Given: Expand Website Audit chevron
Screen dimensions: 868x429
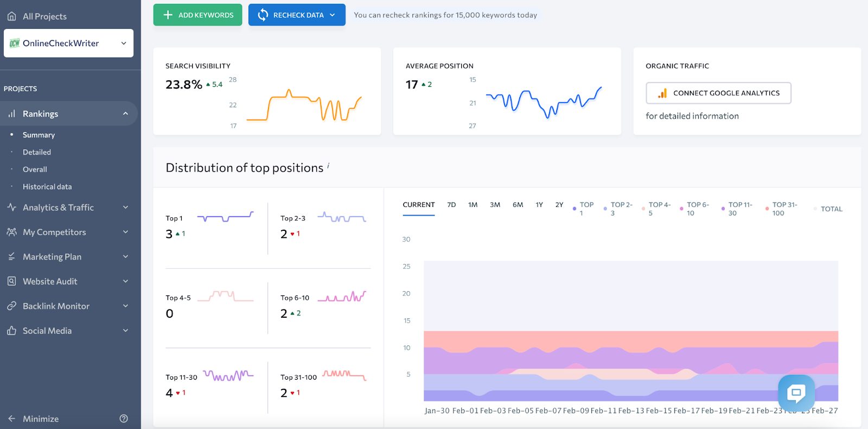Looking at the screenshot, I should pos(125,281).
